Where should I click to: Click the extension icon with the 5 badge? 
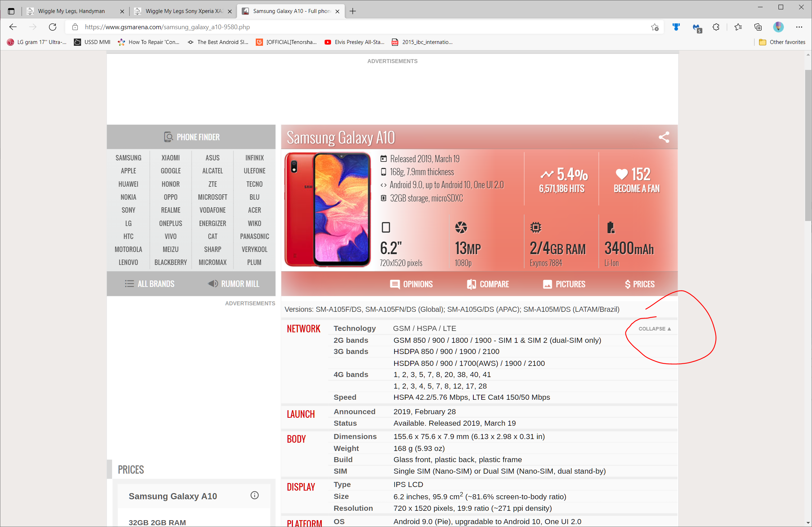[x=697, y=28]
